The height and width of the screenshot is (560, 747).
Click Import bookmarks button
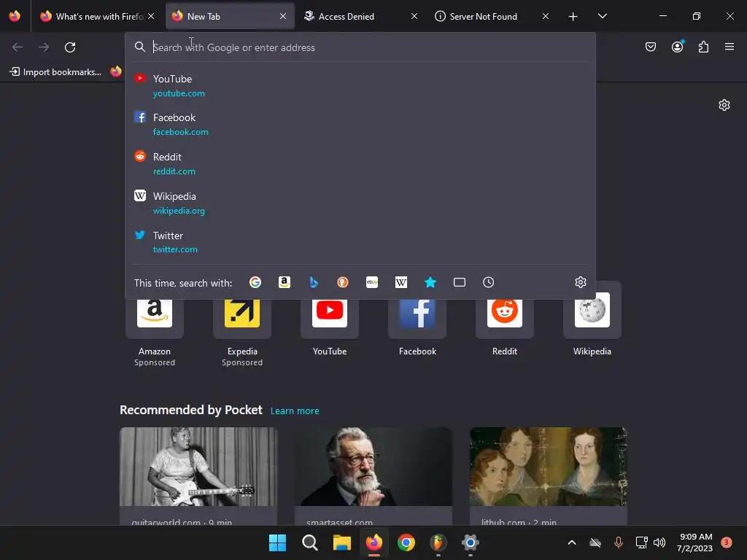(x=55, y=72)
